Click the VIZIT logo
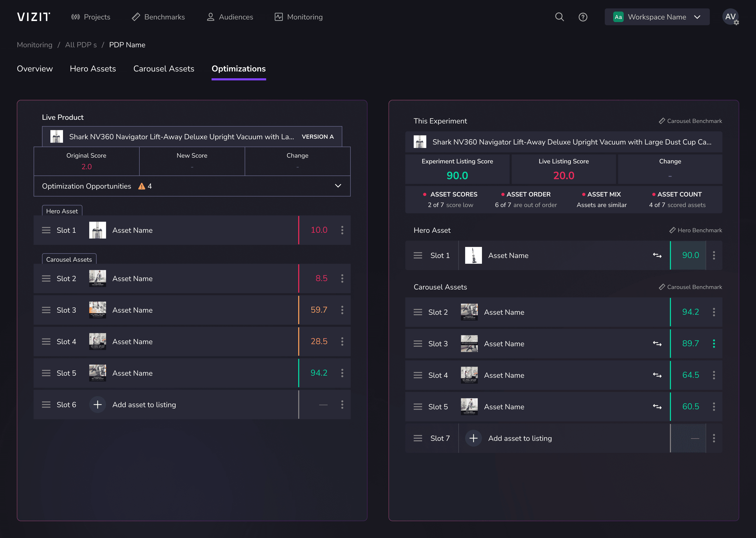Image resolution: width=756 pixels, height=538 pixels. (x=33, y=17)
